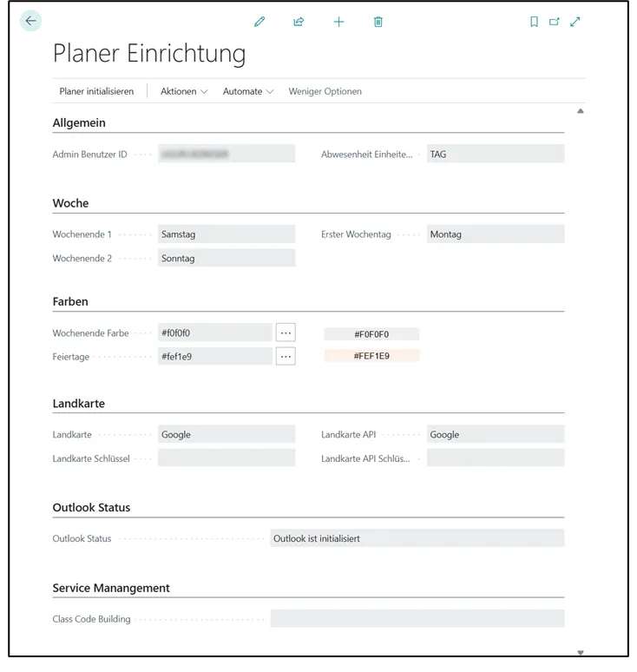
Task: Click Weniger Optionen
Action: coord(325,91)
